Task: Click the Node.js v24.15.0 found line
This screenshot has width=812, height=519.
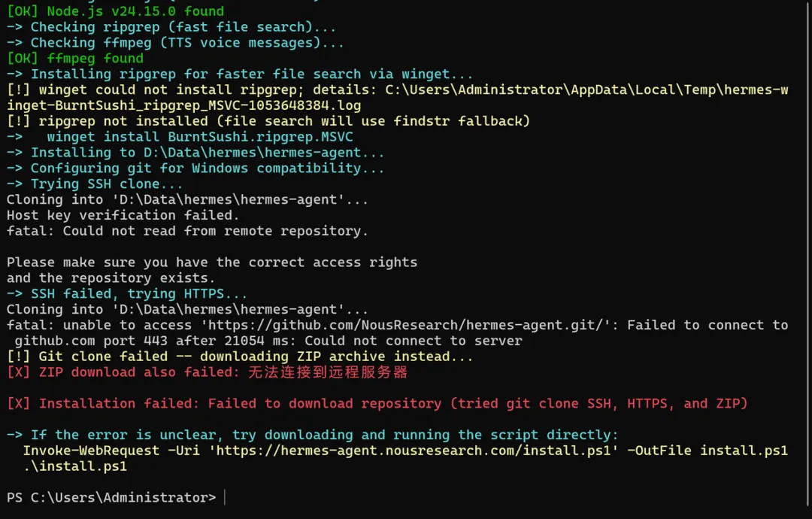Action: tap(116, 11)
